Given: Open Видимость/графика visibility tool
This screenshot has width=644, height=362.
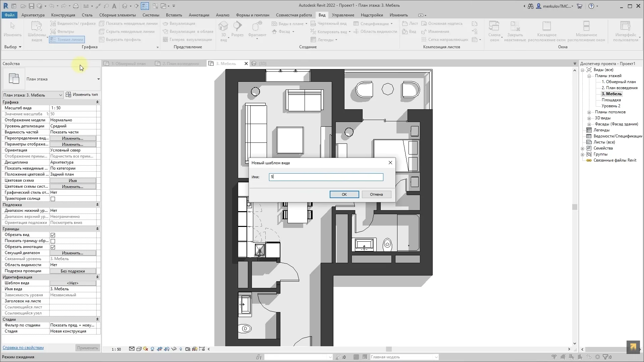Looking at the screenshot, I should (x=73, y=23).
